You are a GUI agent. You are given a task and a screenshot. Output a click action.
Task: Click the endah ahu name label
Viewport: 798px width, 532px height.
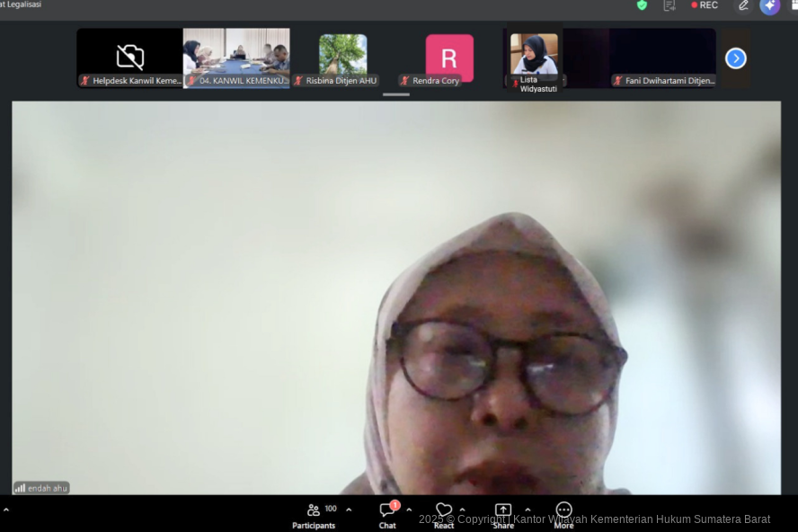(x=41, y=488)
